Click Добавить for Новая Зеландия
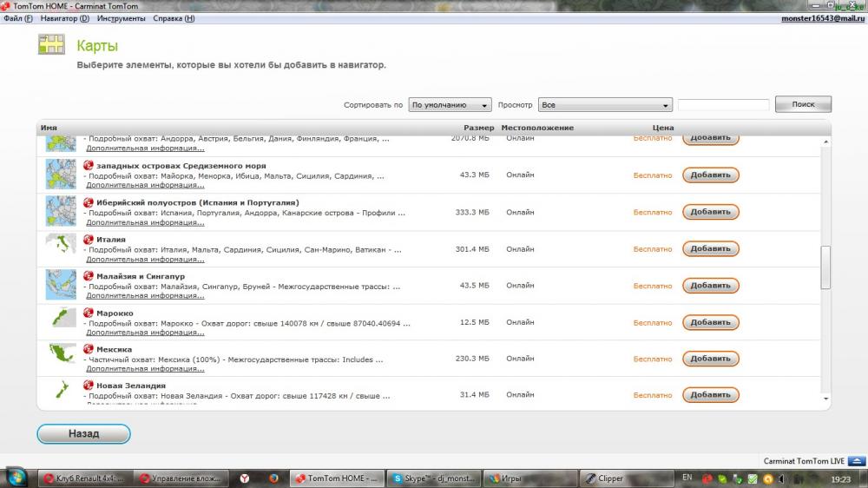868x488 pixels. tap(710, 395)
